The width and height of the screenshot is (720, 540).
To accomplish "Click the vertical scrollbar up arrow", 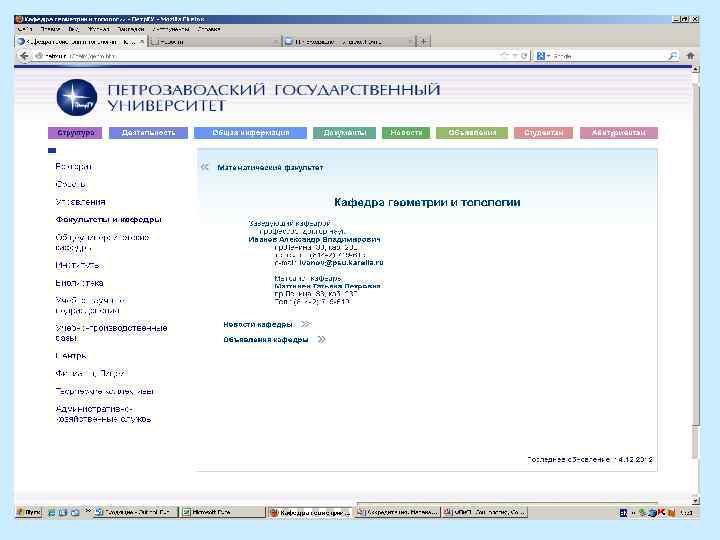I will (696, 69).
